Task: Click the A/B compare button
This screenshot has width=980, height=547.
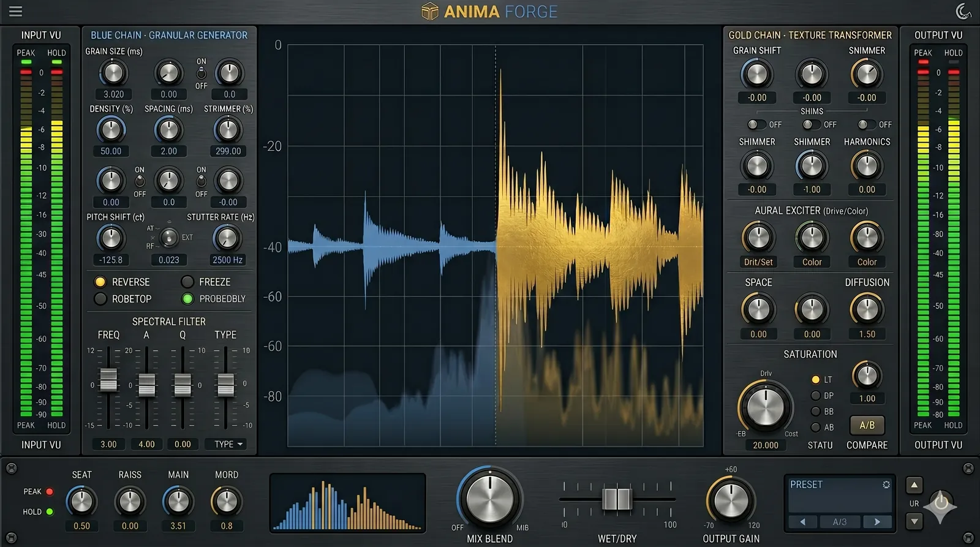Action: pos(867,425)
